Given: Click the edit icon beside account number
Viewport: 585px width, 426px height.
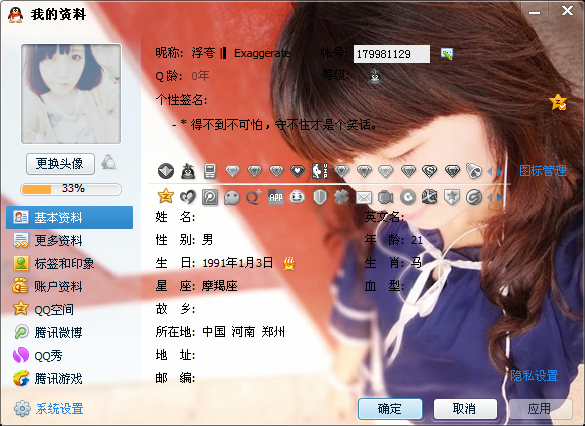Looking at the screenshot, I should tap(447, 54).
